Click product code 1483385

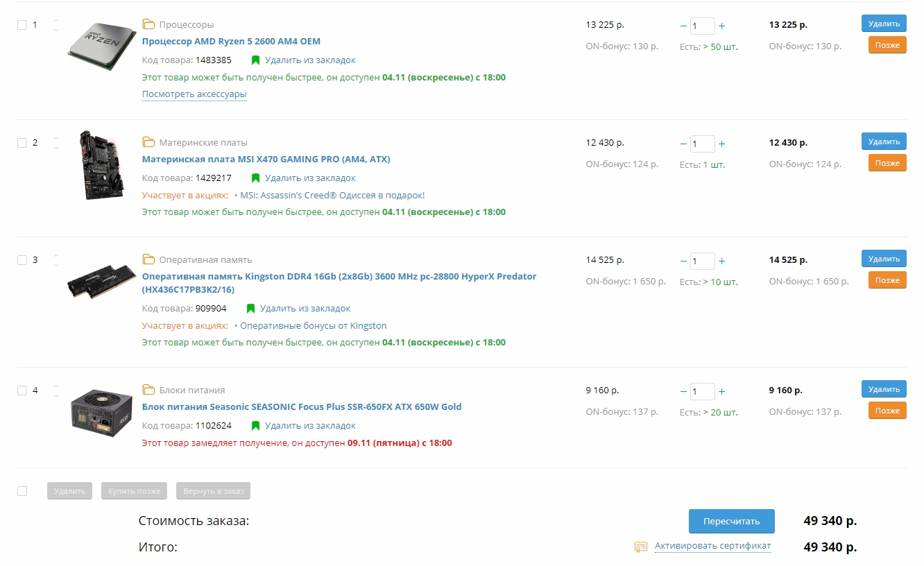214,60
